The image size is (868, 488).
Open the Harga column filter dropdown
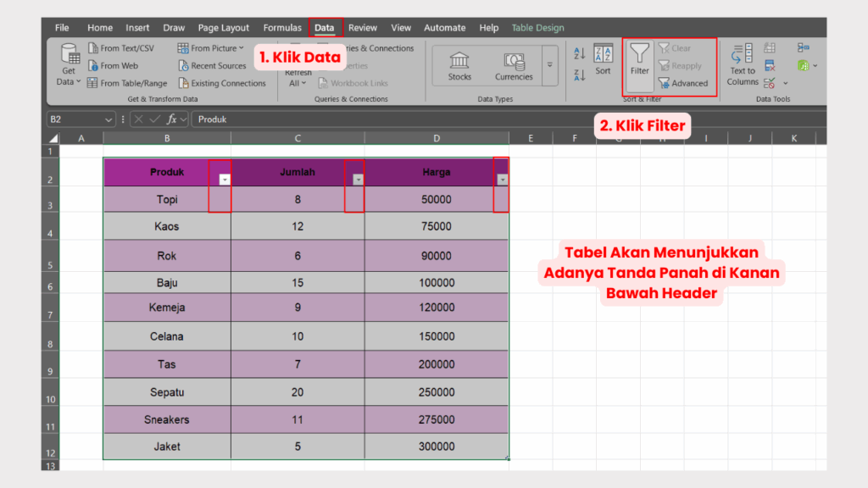[502, 179]
